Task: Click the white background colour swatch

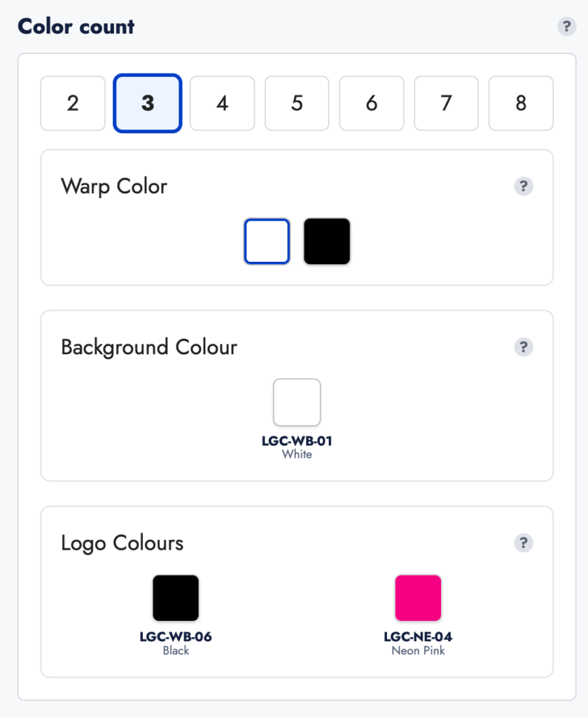Action: 297,402
